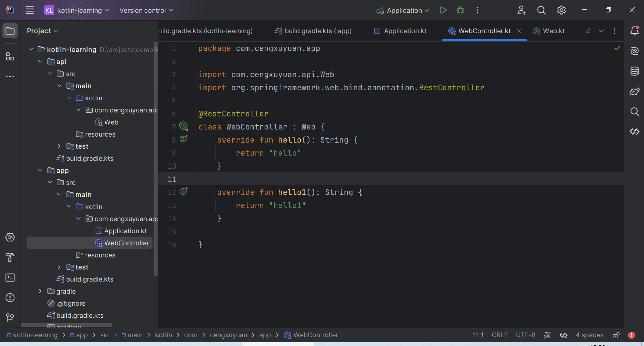Image resolution: width=644 pixels, height=346 pixels.
Task: Toggle the Project tool window folder icon
Action: (10, 31)
